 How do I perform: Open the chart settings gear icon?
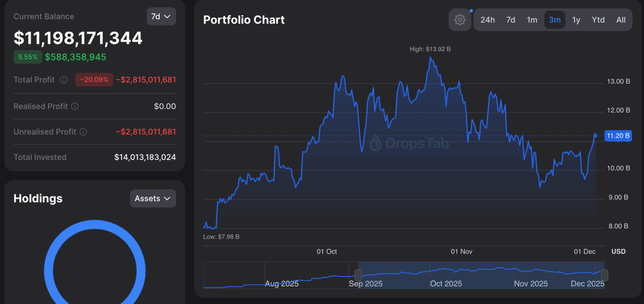click(x=459, y=20)
